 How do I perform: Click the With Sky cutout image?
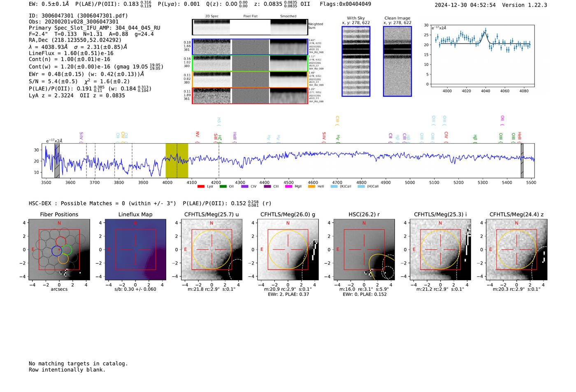pyautogui.click(x=356, y=61)
